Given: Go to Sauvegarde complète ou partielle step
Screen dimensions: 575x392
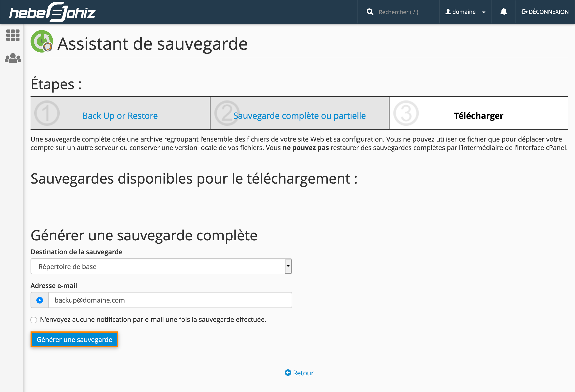Looking at the screenshot, I should click(x=299, y=116).
